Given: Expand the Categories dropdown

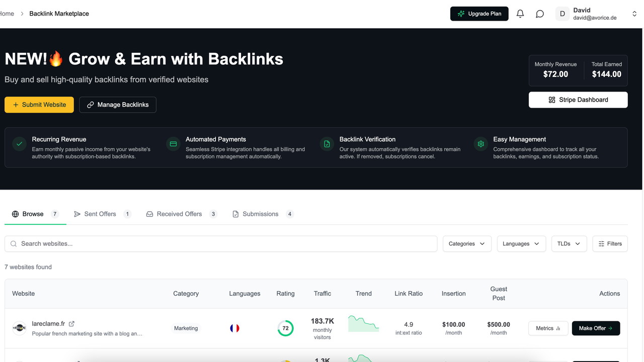Looking at the screenshot, I should point(466,244).
